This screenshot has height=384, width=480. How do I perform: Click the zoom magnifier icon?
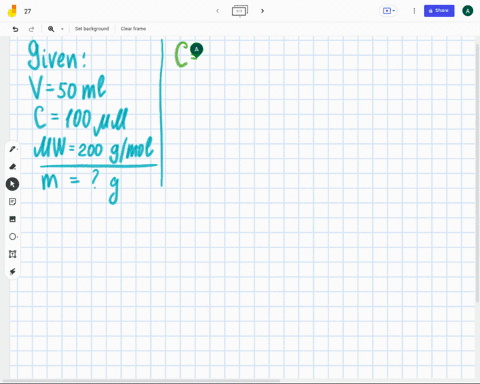point(51,29)
